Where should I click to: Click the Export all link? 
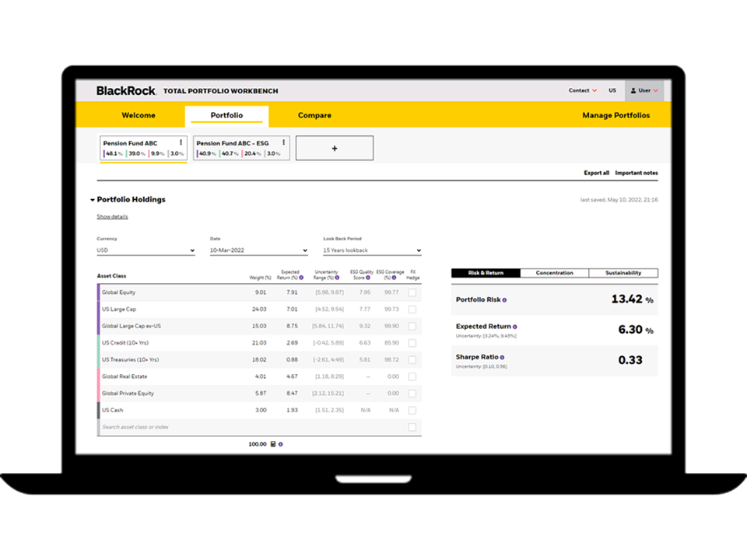click(596, 173)
